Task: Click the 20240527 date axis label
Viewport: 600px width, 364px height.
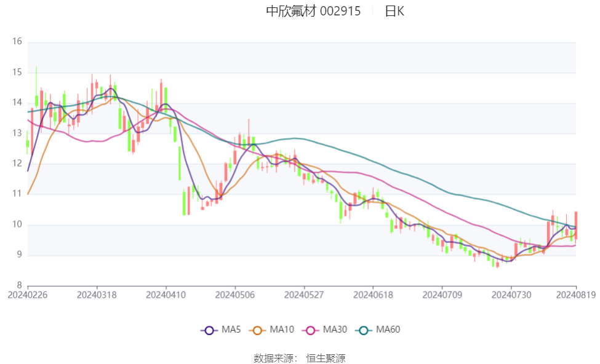Action: click(304, 295)
